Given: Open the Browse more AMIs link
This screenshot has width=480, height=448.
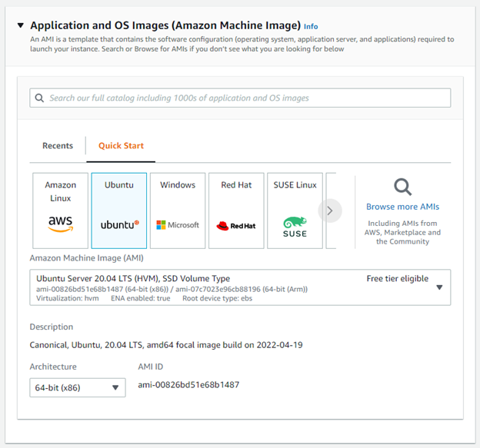Looking at the screenshot, I should [402, 207].
